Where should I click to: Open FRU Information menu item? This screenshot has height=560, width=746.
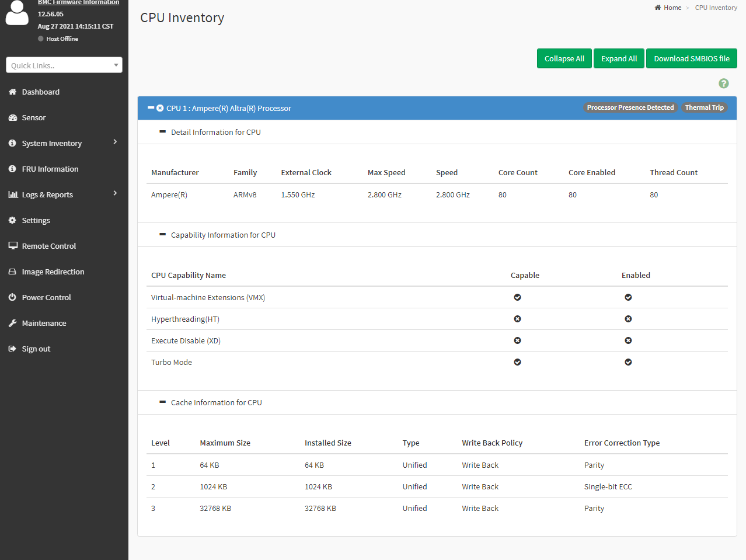point(64,169)
